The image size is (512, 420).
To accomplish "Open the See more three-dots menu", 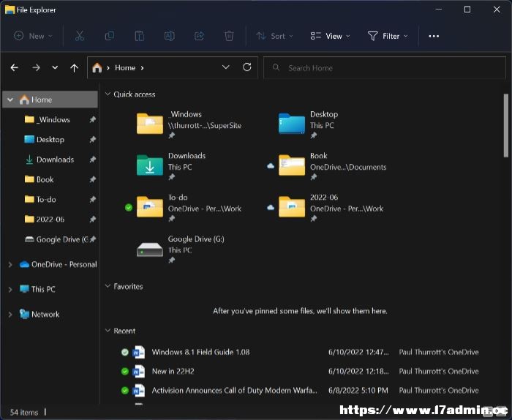I will pos(434,36).
